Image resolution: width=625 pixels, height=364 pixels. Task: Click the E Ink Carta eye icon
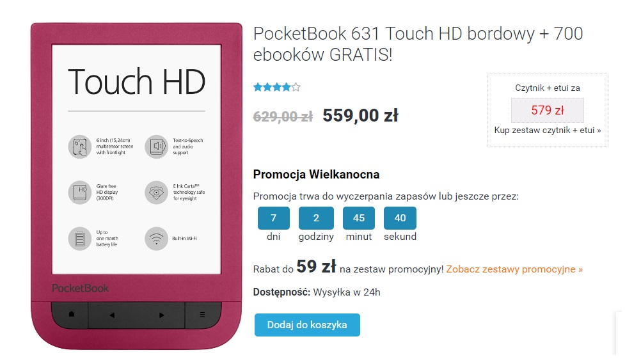pos(156,193)
